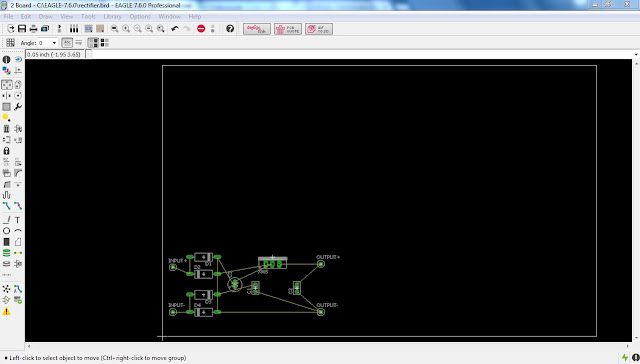Click the design link button
640x364 pixels.
[257, 29]
